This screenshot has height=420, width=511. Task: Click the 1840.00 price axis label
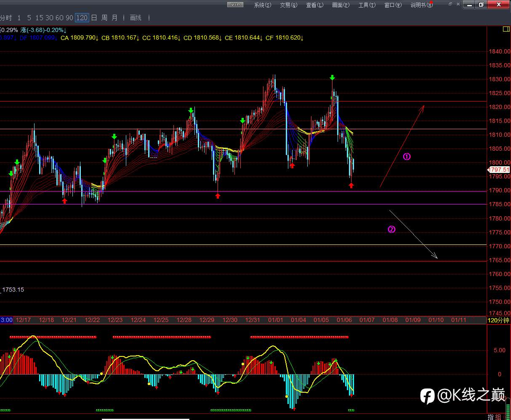[x=500, y=51]
